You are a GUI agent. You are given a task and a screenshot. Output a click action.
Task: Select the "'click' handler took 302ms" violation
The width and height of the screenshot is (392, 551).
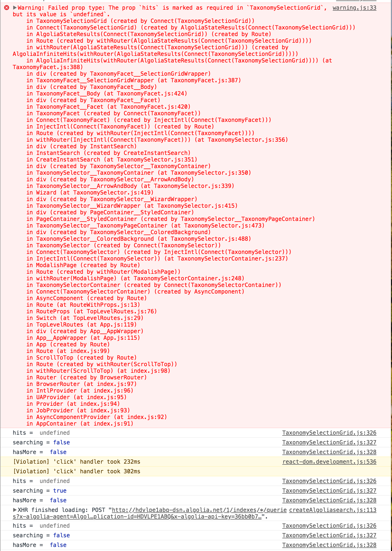pyautogui.click(x=196, y=471)
